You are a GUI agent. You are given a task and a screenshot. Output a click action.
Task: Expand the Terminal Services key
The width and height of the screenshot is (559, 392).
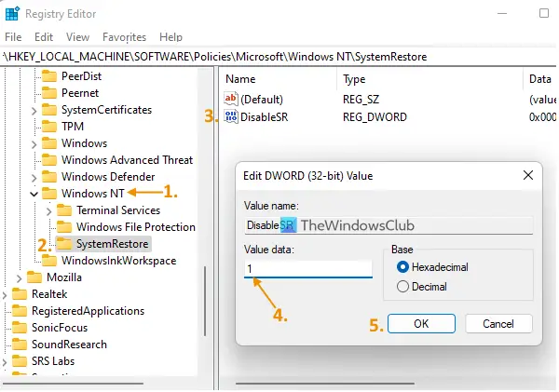(48, 211)
